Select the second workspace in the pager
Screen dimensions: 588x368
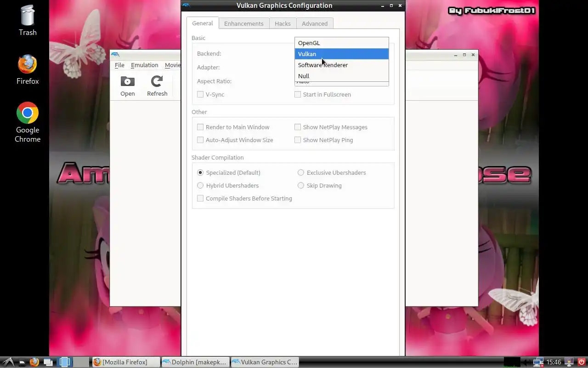(x=81, y=362)
